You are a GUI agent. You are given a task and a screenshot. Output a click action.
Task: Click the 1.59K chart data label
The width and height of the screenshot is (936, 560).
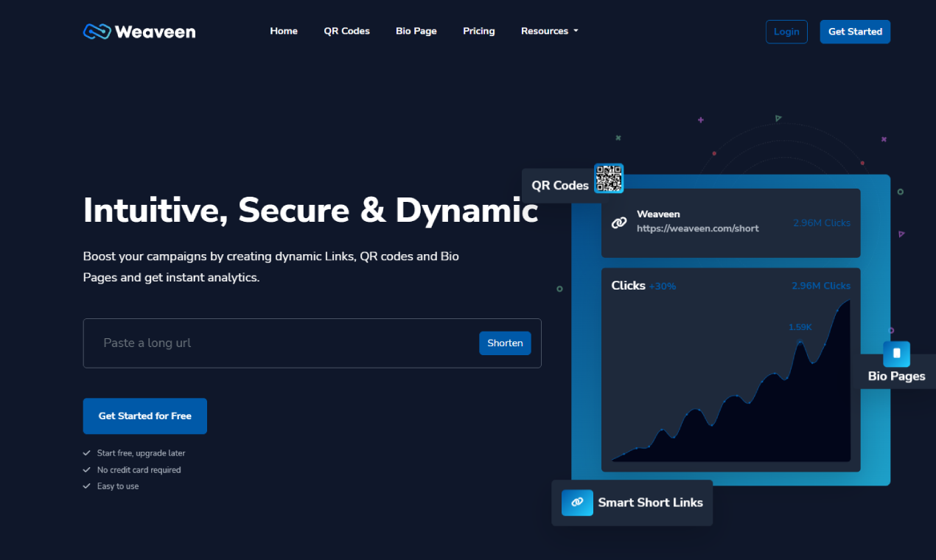(800, 327)
